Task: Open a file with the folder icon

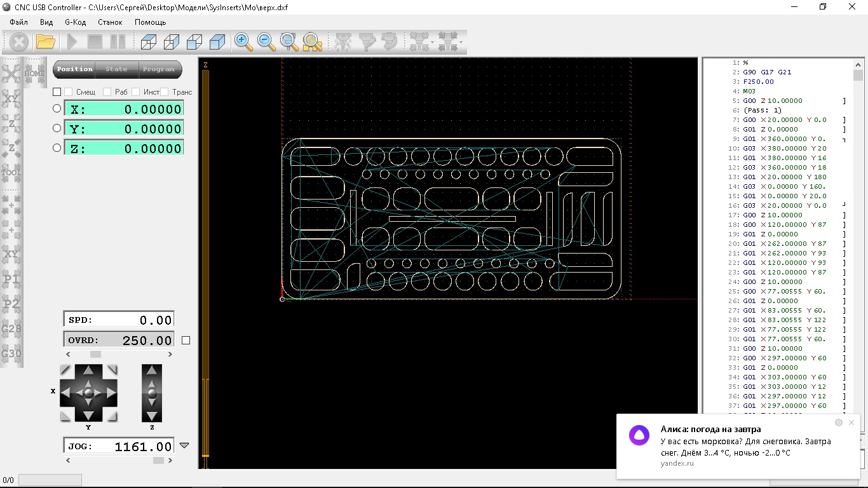Action: point(45,43)
